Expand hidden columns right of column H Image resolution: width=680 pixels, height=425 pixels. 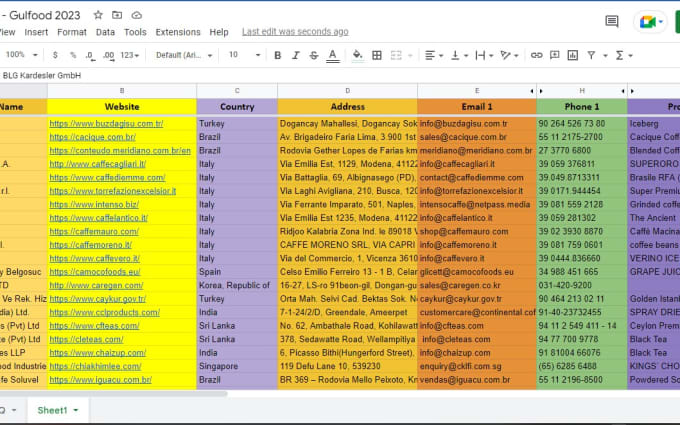[x=623, y=91]
